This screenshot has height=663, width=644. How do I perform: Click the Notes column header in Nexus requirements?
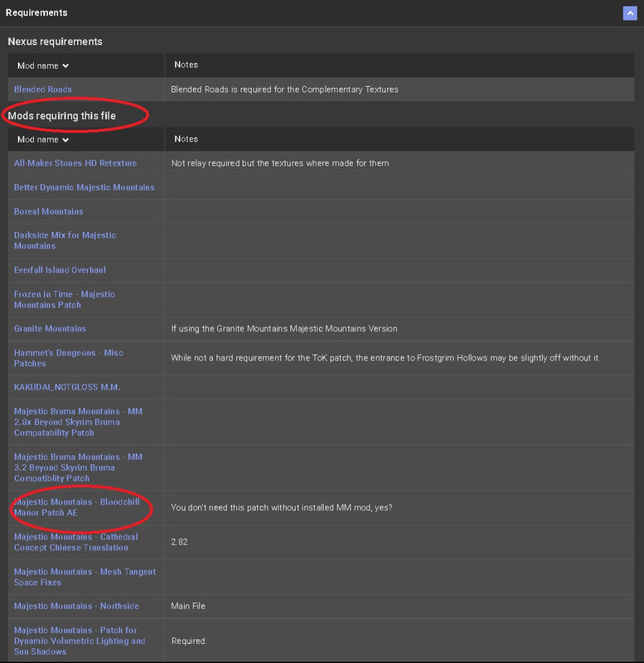186,65
